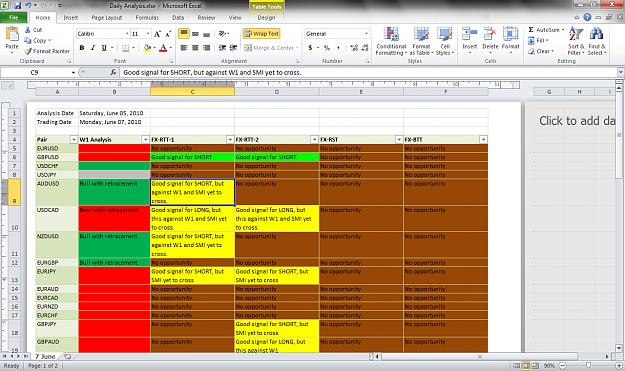The height and width of the screenshot is (371, 625).
Task: Switch to the Data tab
Action: coord(178,18)
